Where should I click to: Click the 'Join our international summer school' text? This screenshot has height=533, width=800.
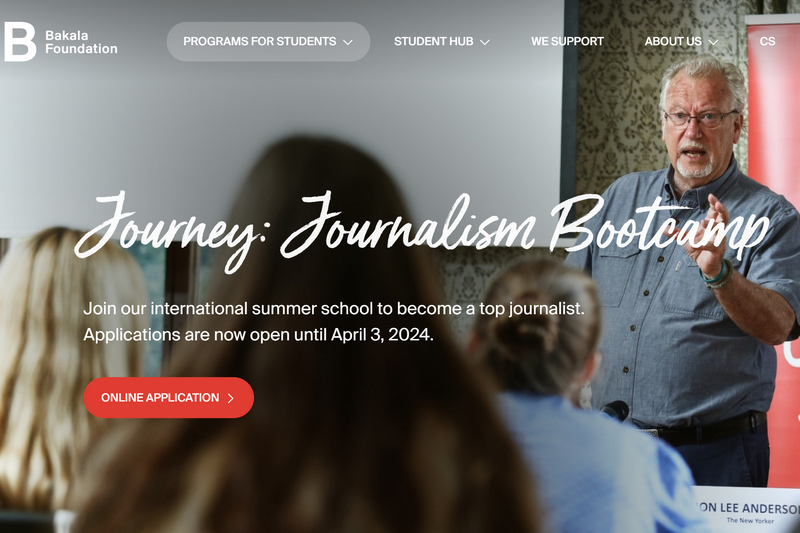pyautogui.click(x=334, y=309)
